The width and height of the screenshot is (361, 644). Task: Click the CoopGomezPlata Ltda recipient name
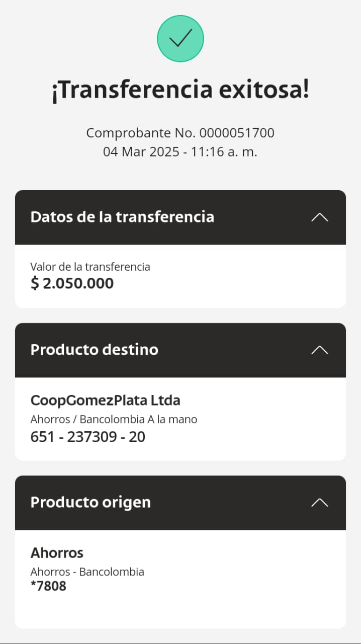coord(105,400)
